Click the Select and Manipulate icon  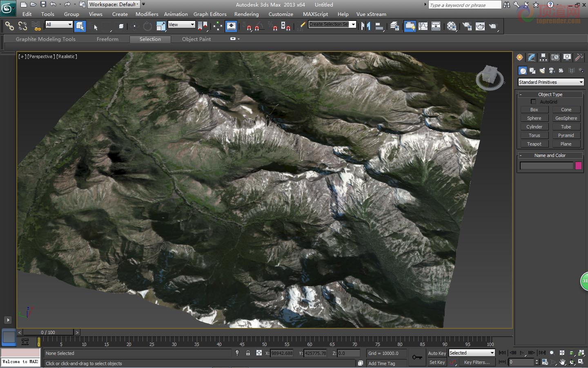[x=218, y=26]
